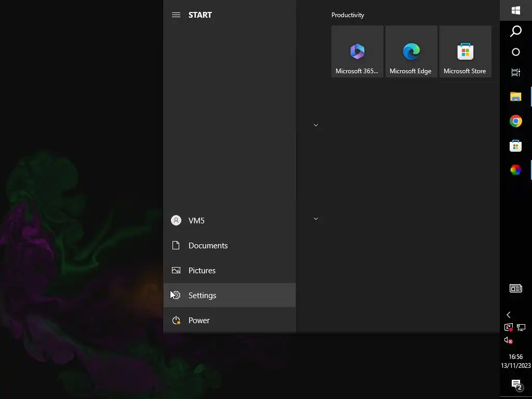Open Pictures from the Start menu
The width and height of the screenshot is (532, 399).
click(x=230, y=270)
